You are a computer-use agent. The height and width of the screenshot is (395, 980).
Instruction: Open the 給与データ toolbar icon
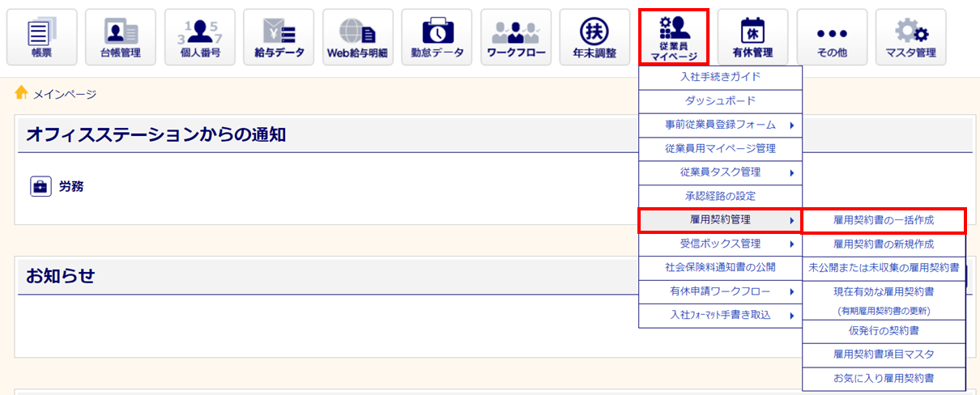click(x=279, y=37)
